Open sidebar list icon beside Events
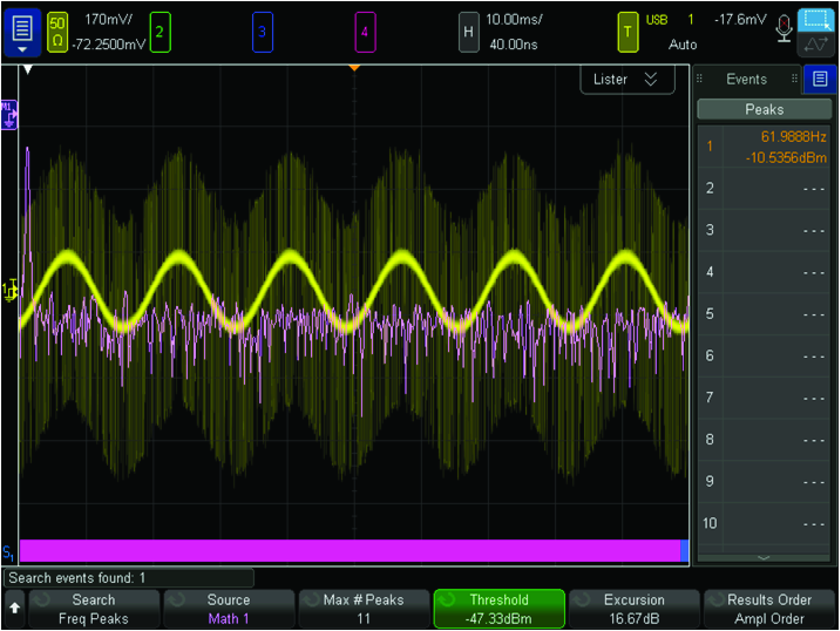This screenshot has width=840, height=631. pos(820,79)
